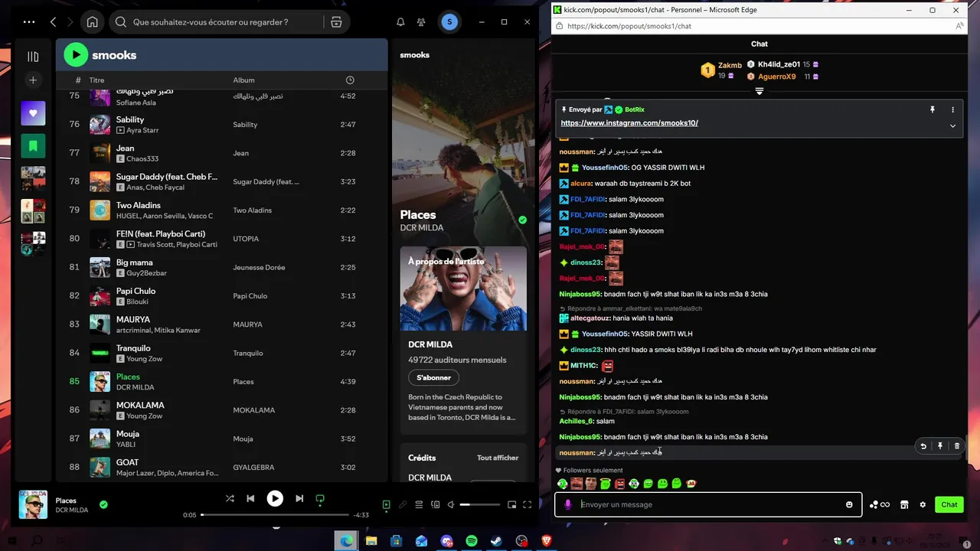Screen dimensions: 980x551
Task: Click the S'abonner button for DCR MILDA
Action: click(433, 377)
